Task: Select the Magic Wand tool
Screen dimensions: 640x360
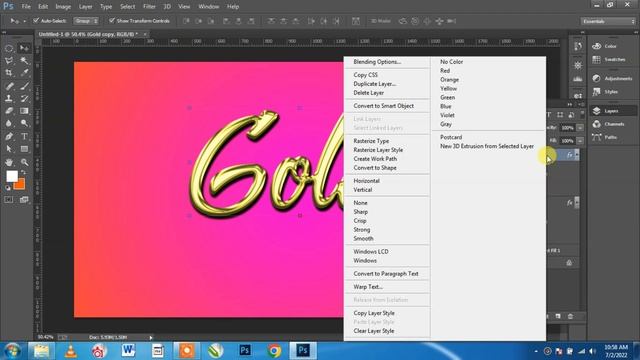Action: pyautogui.click(x=24, y=61)
